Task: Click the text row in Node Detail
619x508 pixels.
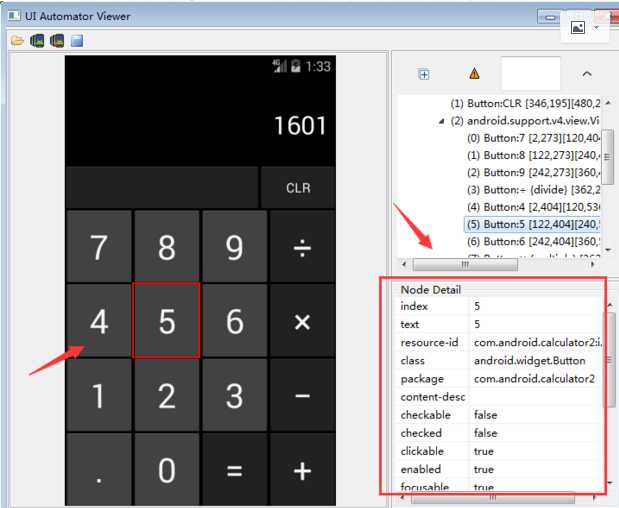Action: point(499,324)
